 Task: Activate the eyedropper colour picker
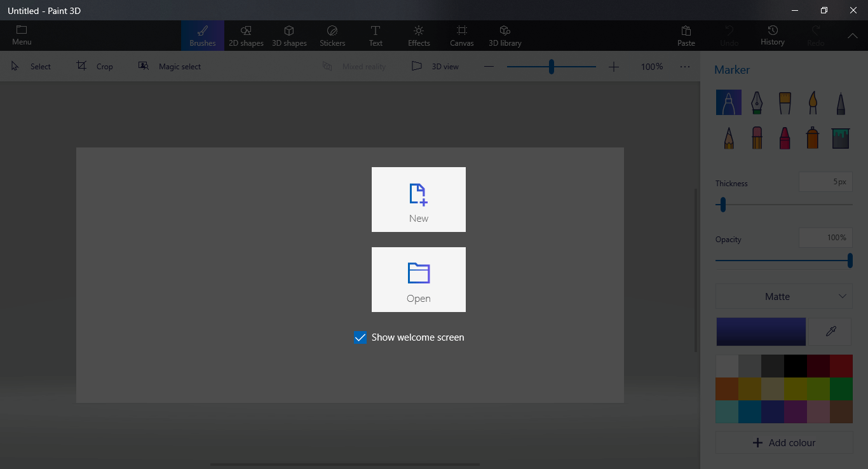point(830,331)
